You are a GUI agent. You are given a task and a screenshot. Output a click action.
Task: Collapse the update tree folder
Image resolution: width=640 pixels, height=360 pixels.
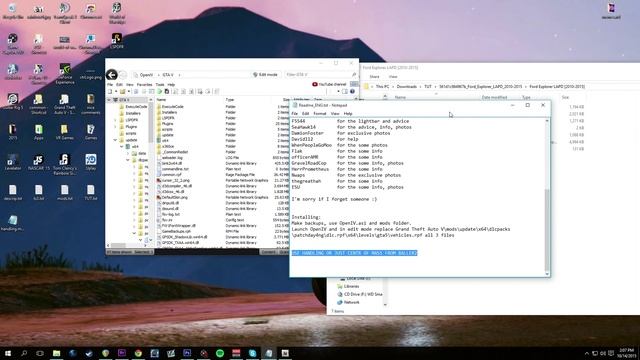[116, 140]
